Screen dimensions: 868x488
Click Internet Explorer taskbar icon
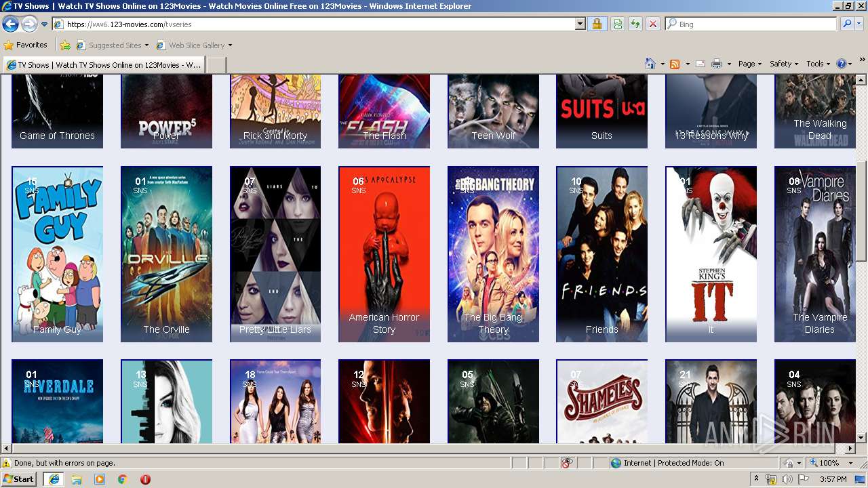pyautogui.click(x=54, y=479)
